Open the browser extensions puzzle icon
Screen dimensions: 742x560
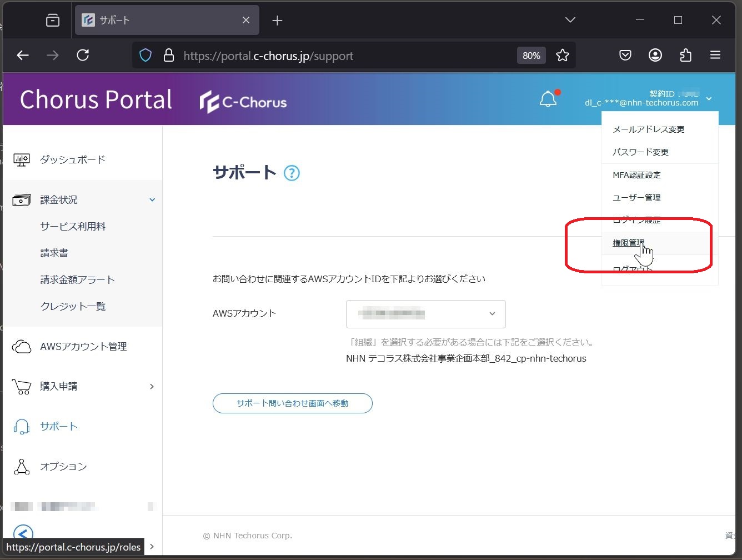point(685,55)
